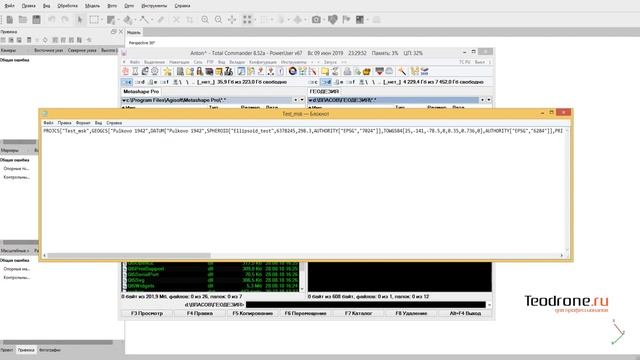The width and height of the screenshot is (640, 360).
Task: Select drive e in right Total Commander panel
Action: pyautogui.click(x=338, y=82)
